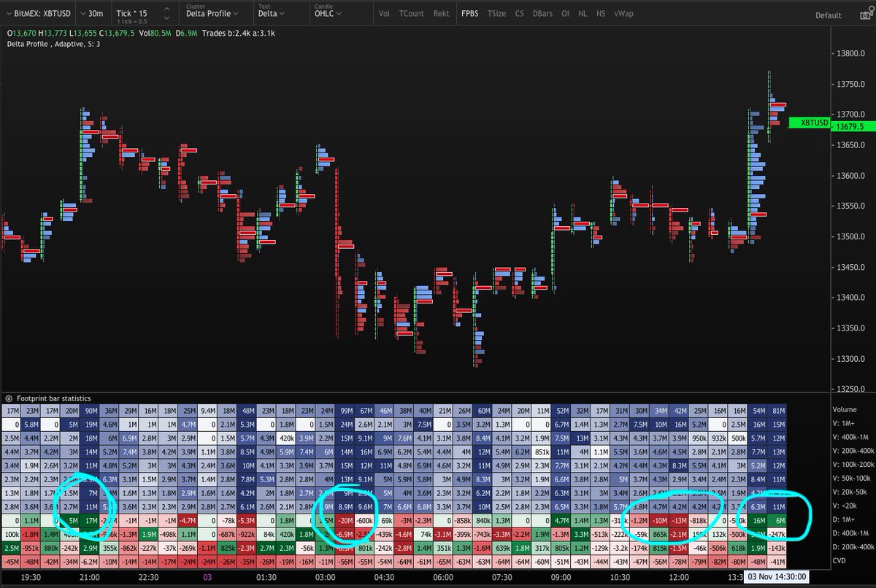Click the Footprint bar statistics panel title
Screen dimensions: 876x588
(x=53, y=398)
